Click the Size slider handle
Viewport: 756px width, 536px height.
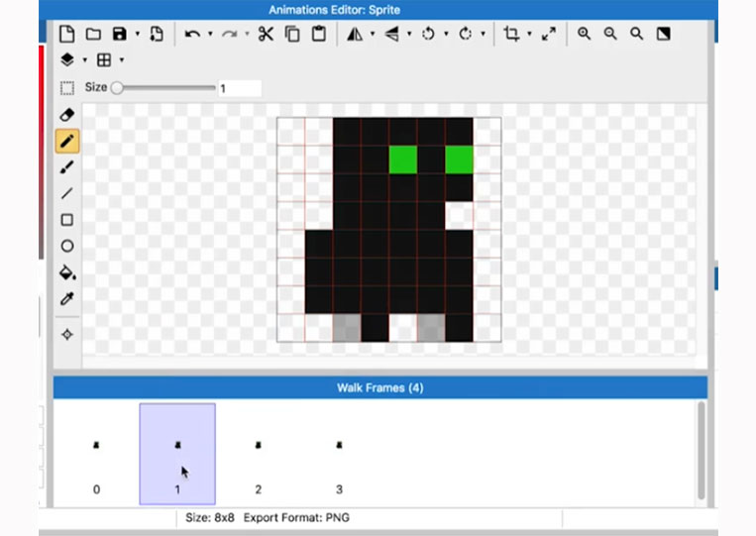click(117, 88)
